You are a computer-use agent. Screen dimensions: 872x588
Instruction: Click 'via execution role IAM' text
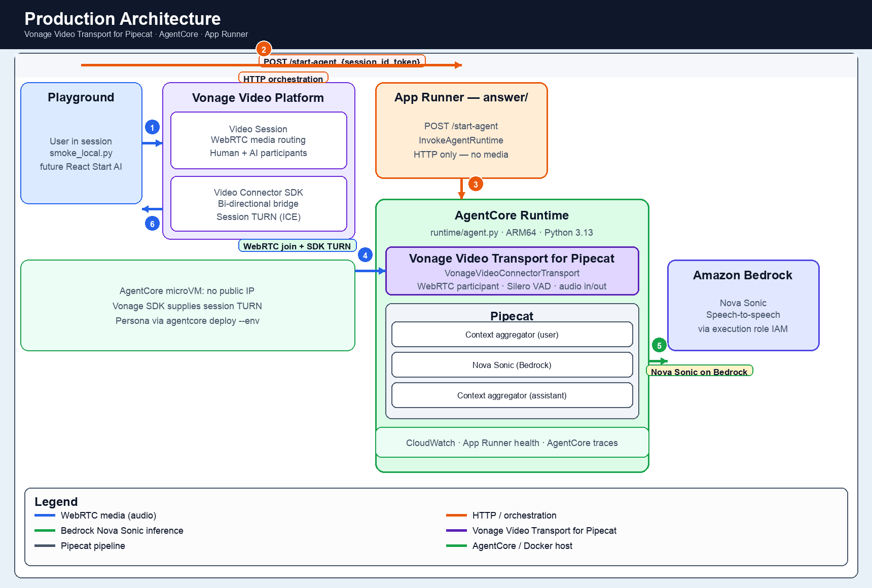point(743,329)
